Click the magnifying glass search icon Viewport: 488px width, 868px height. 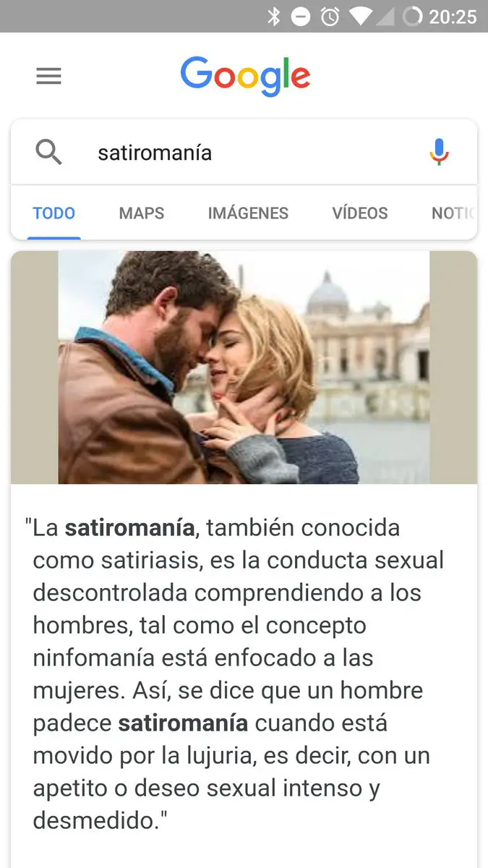(48, 153)
